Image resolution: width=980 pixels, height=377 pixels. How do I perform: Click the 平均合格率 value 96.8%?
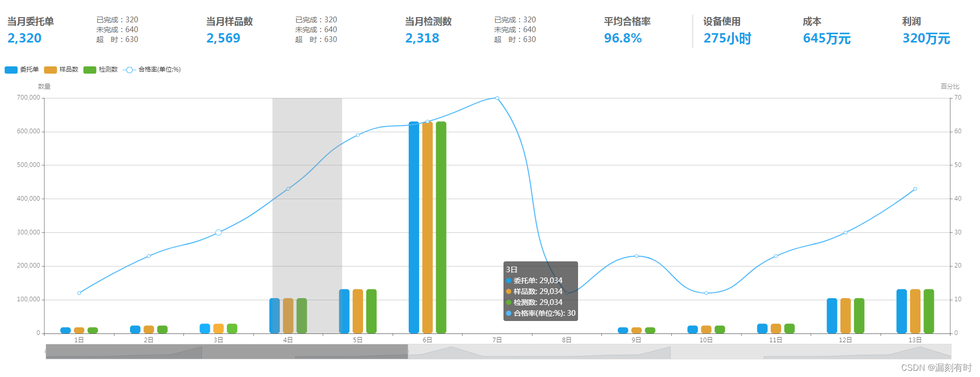[623, 38]
